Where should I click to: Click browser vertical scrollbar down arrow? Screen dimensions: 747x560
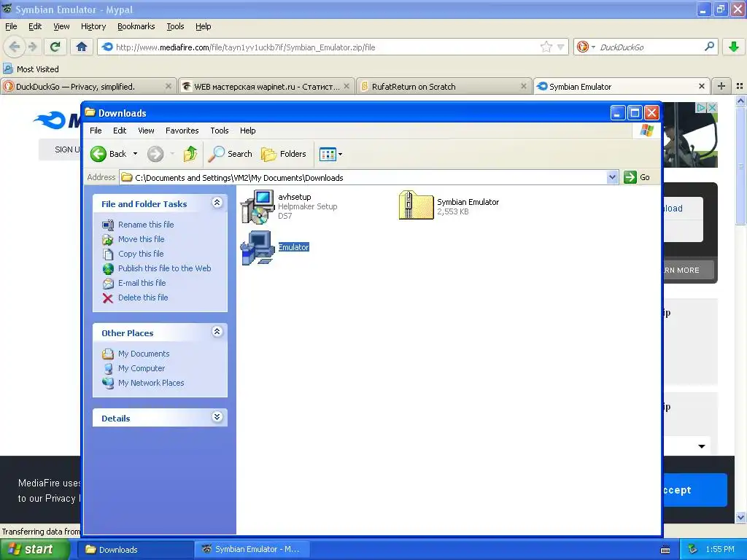[x=741, y=517]
